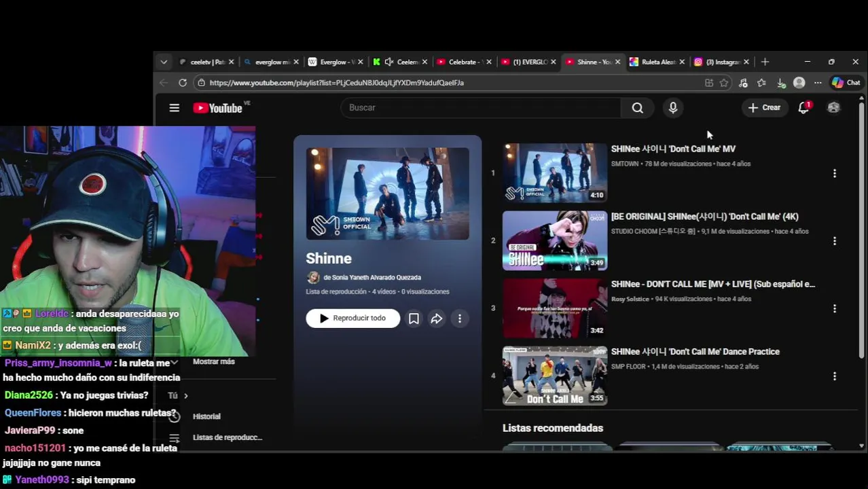Activate voice search microphone
Image resolution: width=868 pixels, height=489 pixels.
click(x=673, y=107)
